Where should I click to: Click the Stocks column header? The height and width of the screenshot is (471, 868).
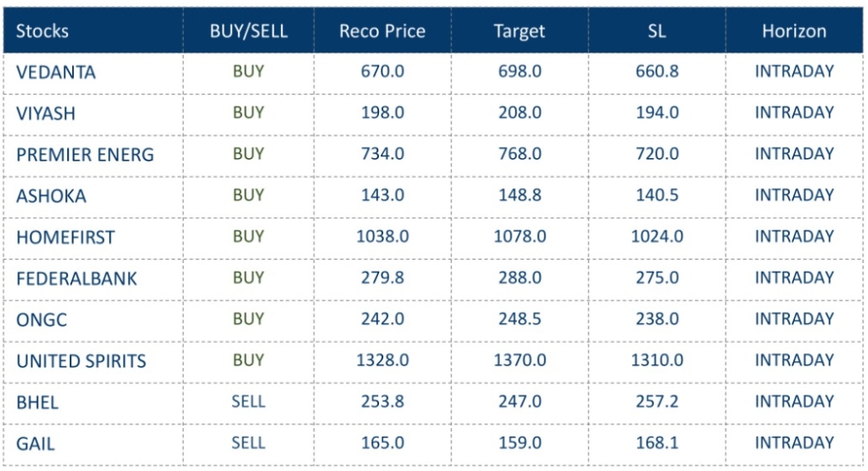42,31
